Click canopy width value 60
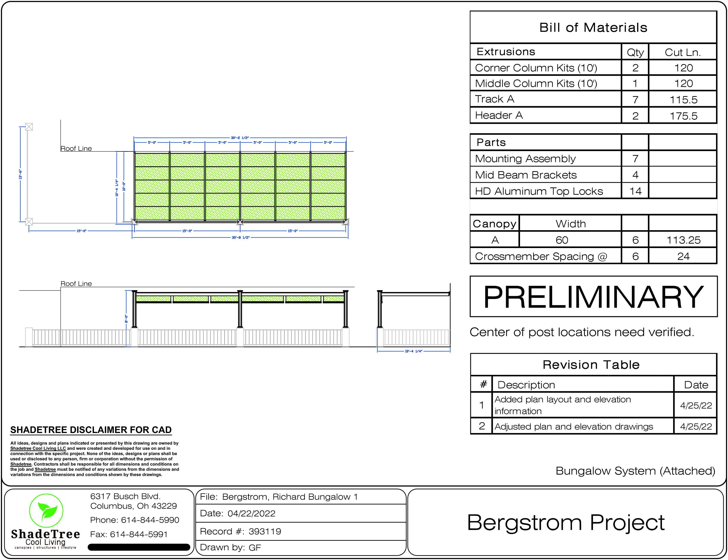The image size is (728, 560). point(562,240)
